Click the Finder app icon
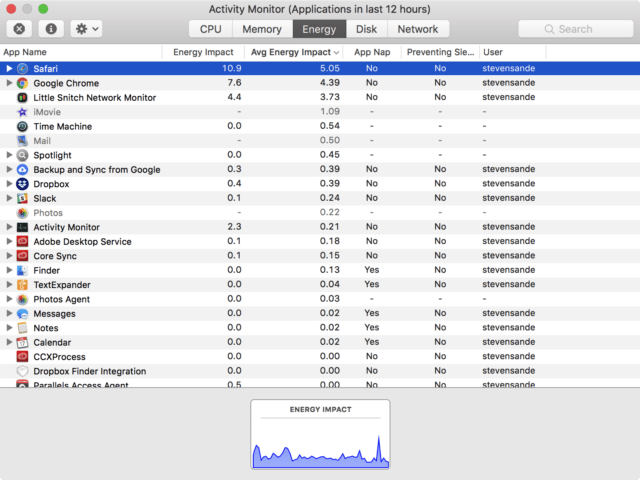This screenshot has width=640, height=480. click(x=22, y=270)
